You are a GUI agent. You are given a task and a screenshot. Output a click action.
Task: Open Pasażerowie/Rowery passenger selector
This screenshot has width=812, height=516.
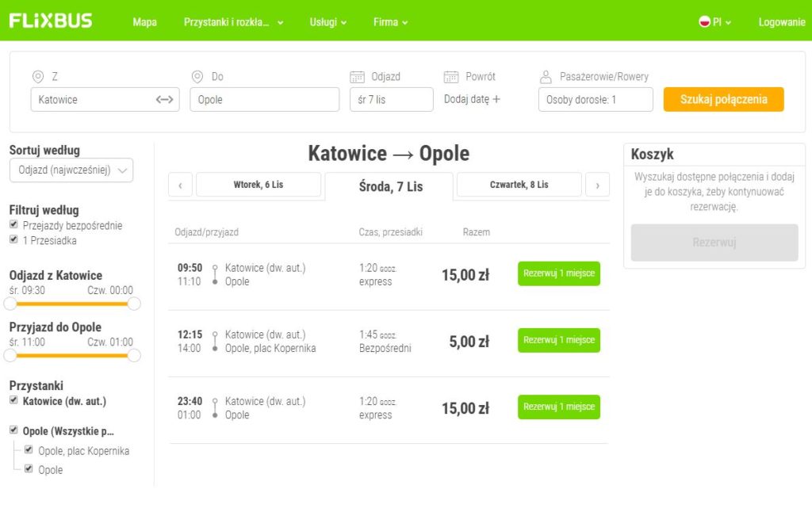[x=596, y=99]
